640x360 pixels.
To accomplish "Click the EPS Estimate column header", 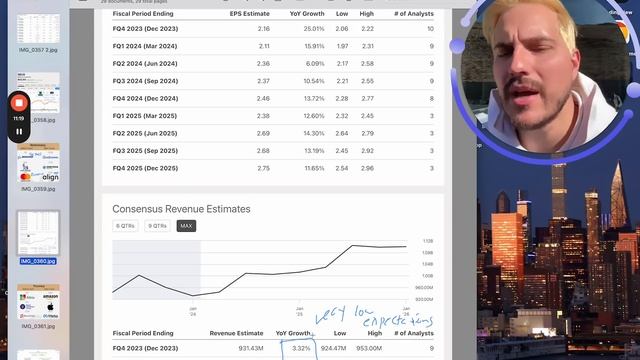I will click(249, 14).
